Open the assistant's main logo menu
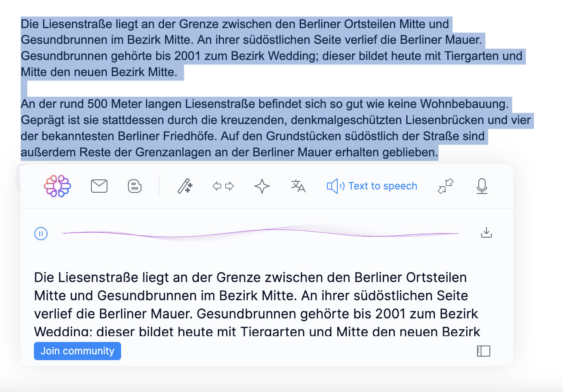Image resolution: width=563 pixels, height=392 pixels. point(57,186)
